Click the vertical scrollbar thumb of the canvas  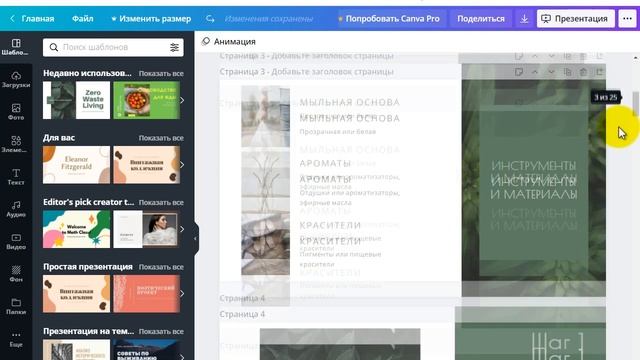pyautogui.click(x=636, y=103)
